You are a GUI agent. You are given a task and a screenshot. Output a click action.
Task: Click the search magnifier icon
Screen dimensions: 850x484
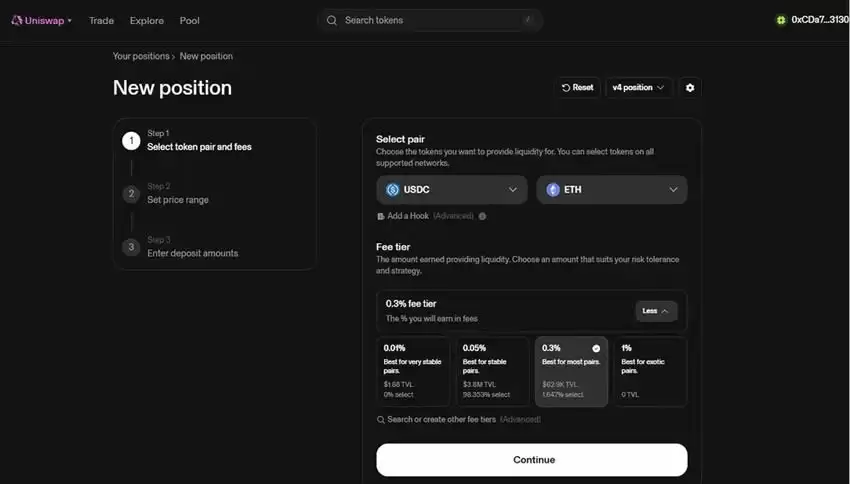(x=332, y=20)
